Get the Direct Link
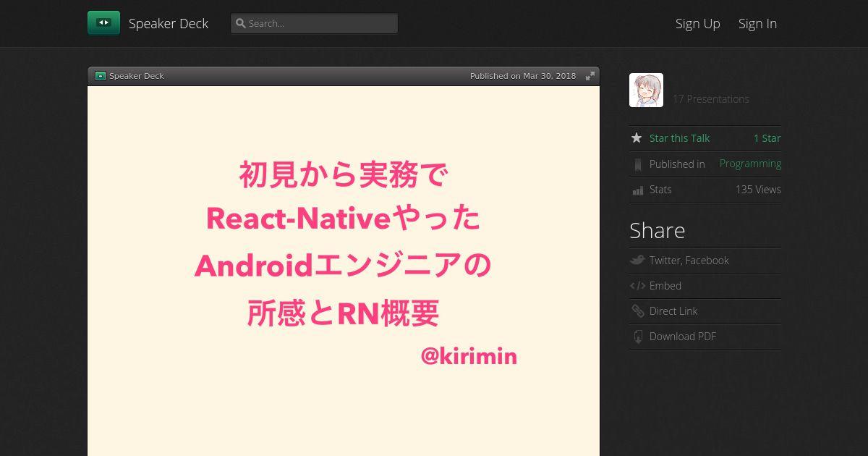Screen dimensions: 868x456 coord(673,311)
